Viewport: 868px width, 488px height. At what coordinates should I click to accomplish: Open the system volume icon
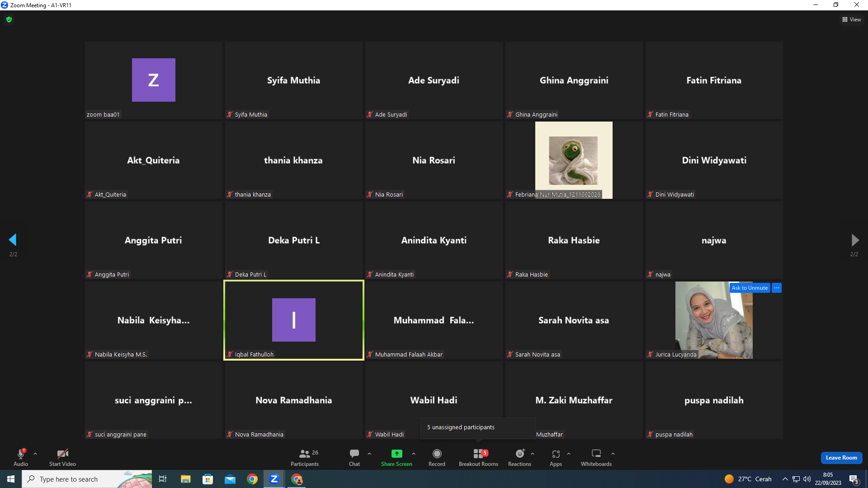807,479
